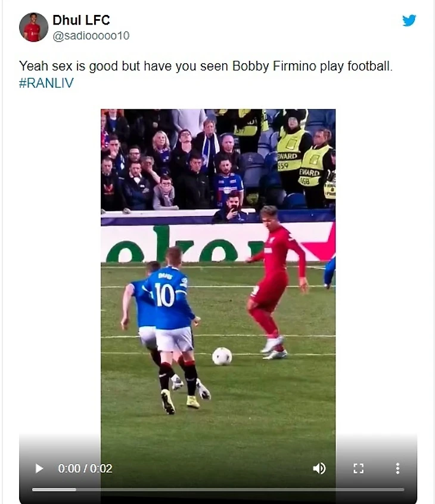Click the tweet text about Bobby Firmino

[x=206, y=66]
